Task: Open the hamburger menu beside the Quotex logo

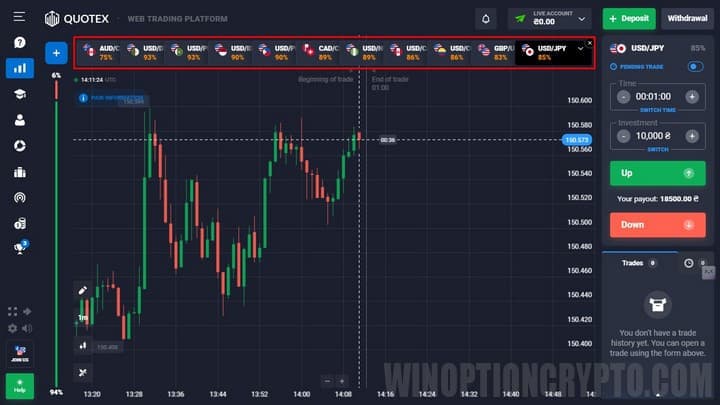Action: tap(19, 19)
